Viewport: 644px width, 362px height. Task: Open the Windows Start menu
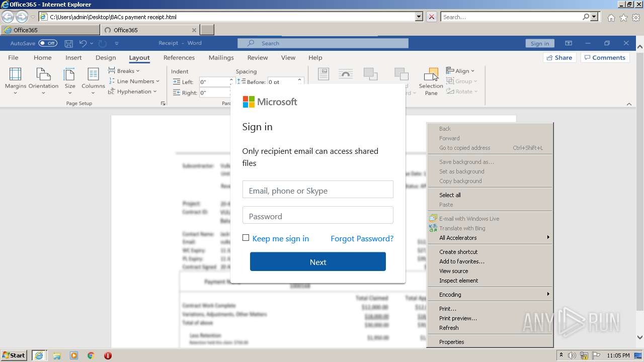(x=14, y=355)
